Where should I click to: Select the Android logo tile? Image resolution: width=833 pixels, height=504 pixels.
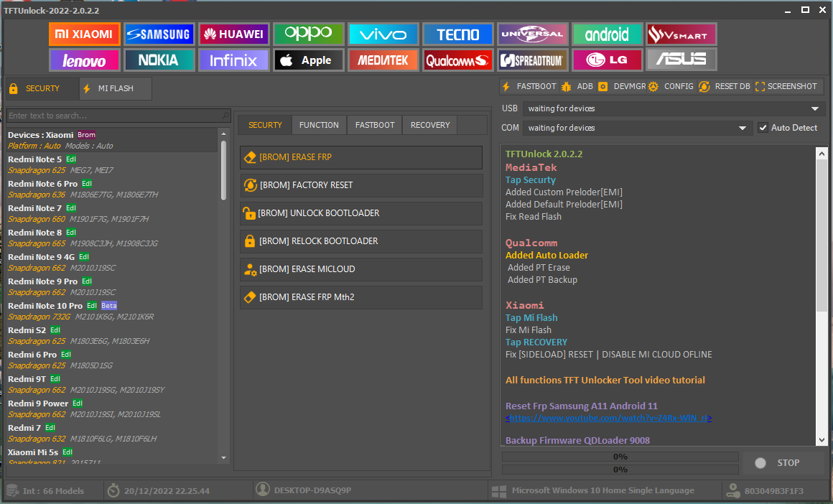point(608,34)
